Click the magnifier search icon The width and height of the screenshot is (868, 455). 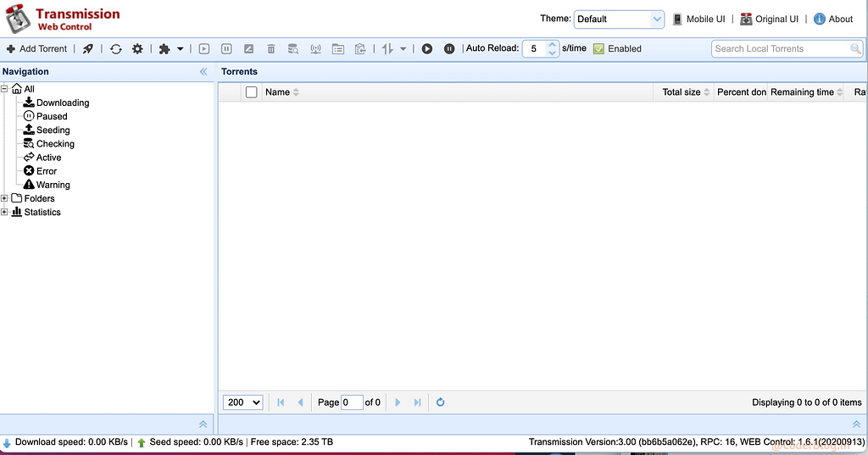tap(856, 48)
